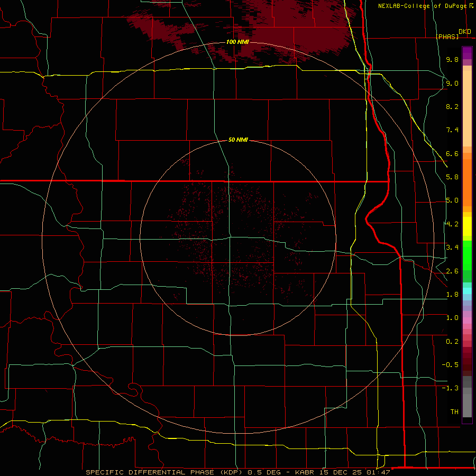Click the 2.6 value on the color scale
Viewport: 476px width, 476px height.
(452, 271)
